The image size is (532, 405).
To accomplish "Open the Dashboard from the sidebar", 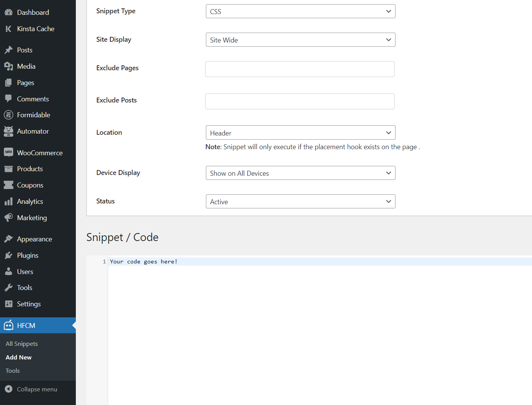I will (x=8, y=12).
